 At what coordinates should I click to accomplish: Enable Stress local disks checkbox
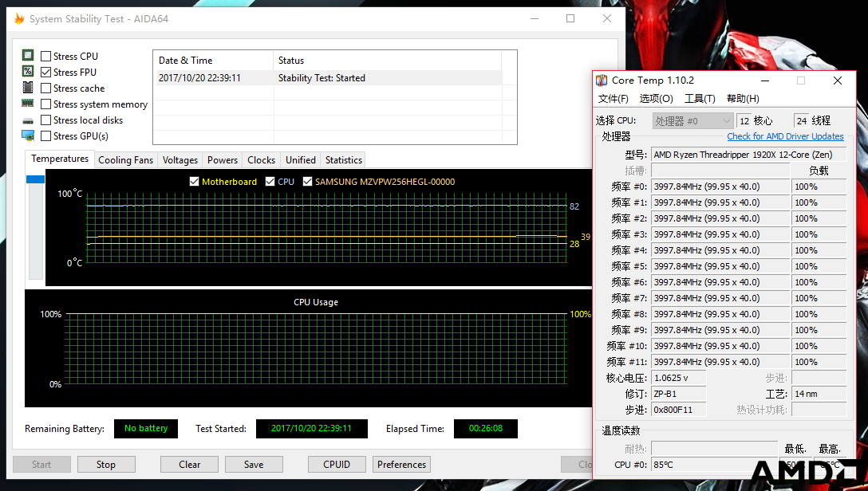pos(46,120)
